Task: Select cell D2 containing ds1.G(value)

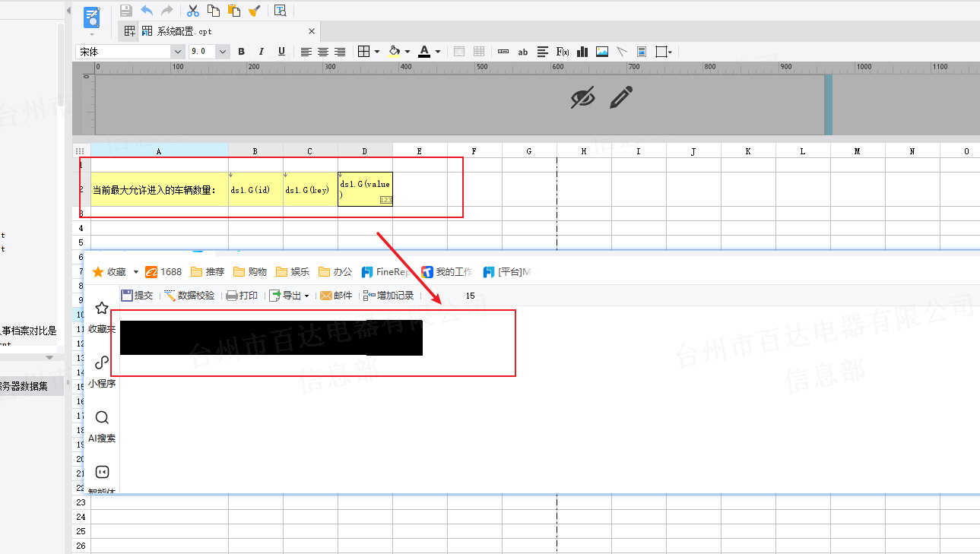Action: click(x=365, y=189)
